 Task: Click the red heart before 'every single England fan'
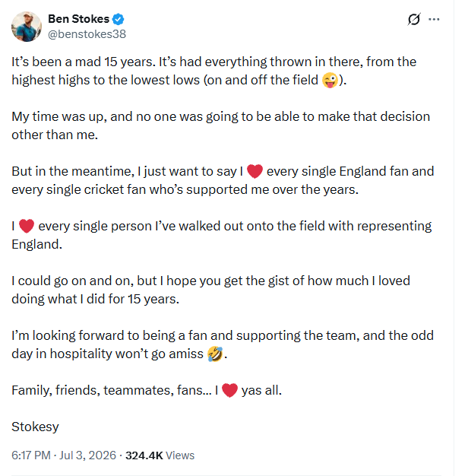click(255, 171)
